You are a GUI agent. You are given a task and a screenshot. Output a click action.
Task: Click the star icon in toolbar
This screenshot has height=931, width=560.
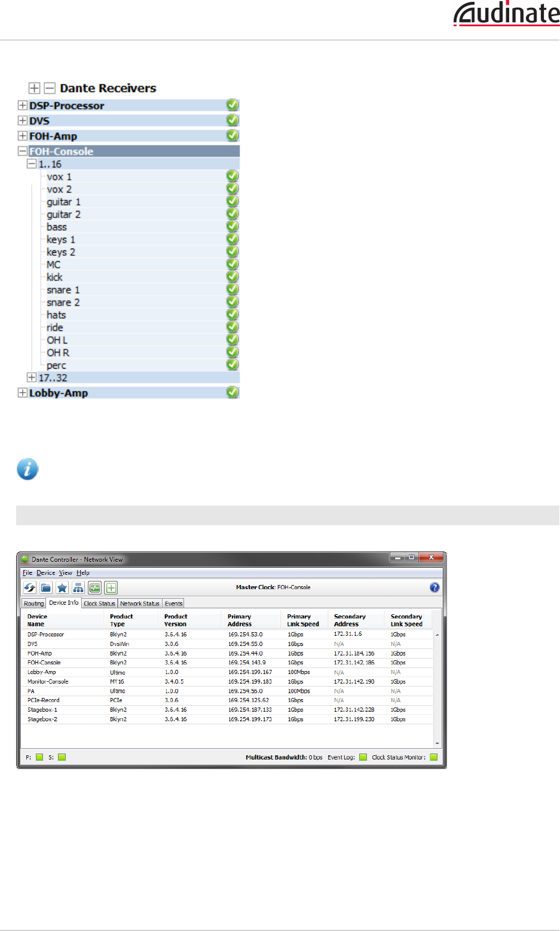[62, 587]
